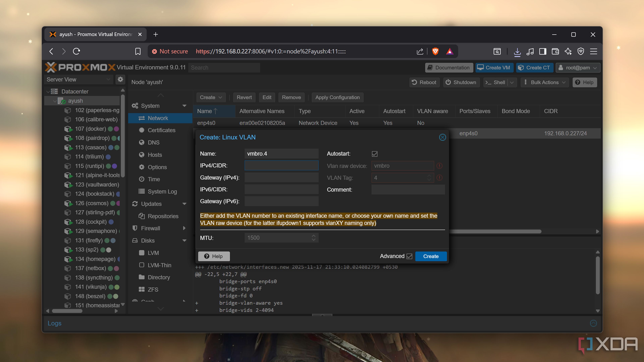This screenshot has width=644, height=362.
Task: Open the browser downloads icon
Action: point(517,51)
